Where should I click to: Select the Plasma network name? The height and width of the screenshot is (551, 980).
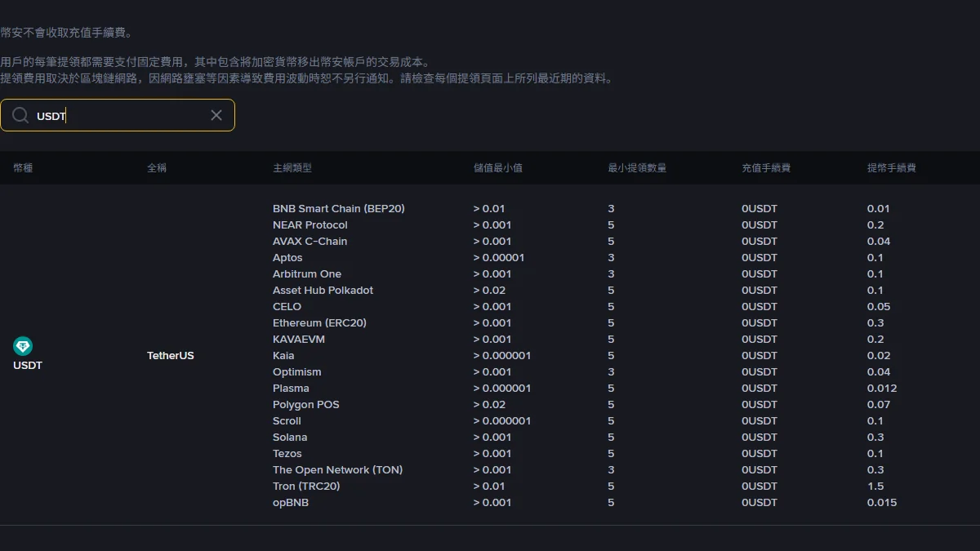[x=291, y=389]
